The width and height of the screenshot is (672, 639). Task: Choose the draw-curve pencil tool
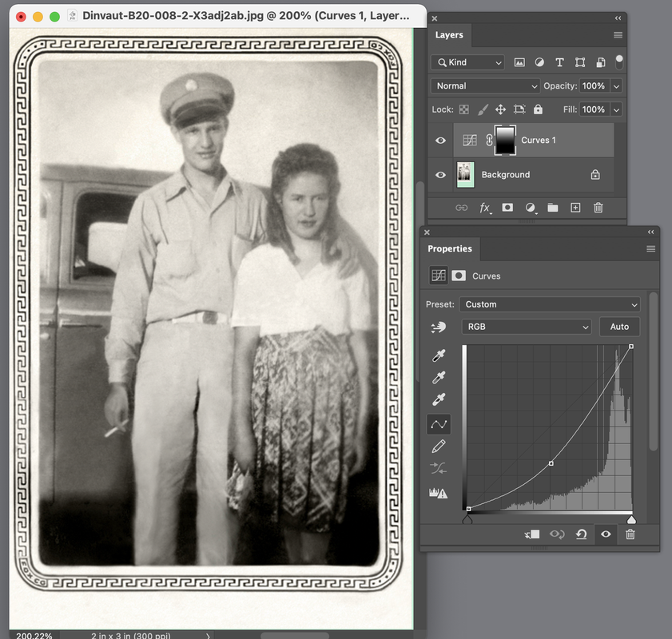point(439,447)
